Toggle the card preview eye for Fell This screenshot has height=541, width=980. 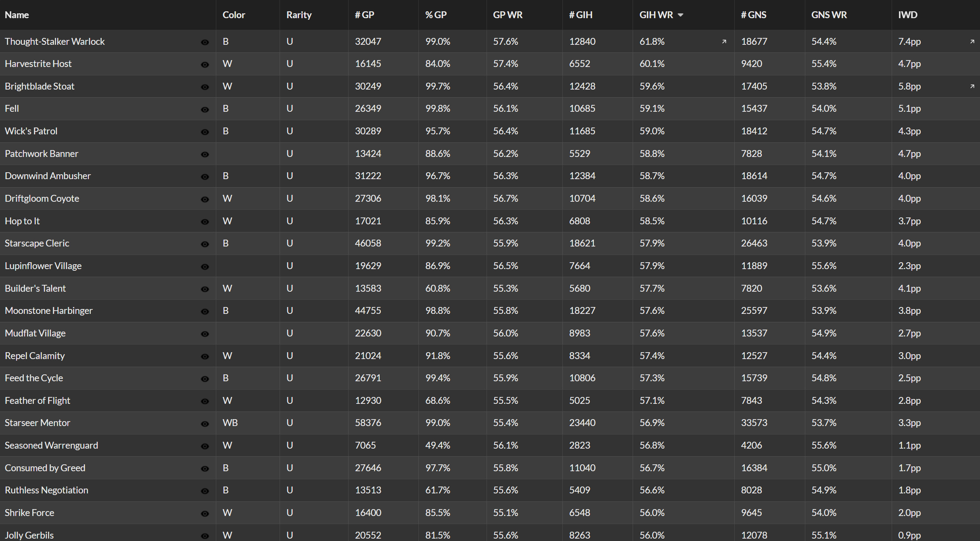click(205, 109)
